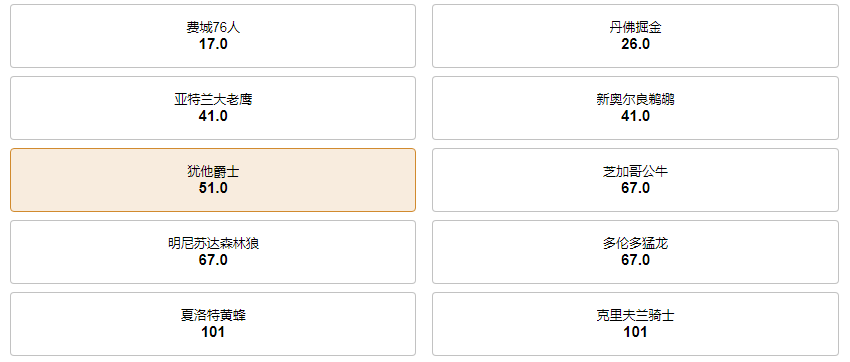The height and width of the screenshot is (362, 850).
Task: Click 101 odds under 克里夫兰骑士
Action: [x=635, y=332]
